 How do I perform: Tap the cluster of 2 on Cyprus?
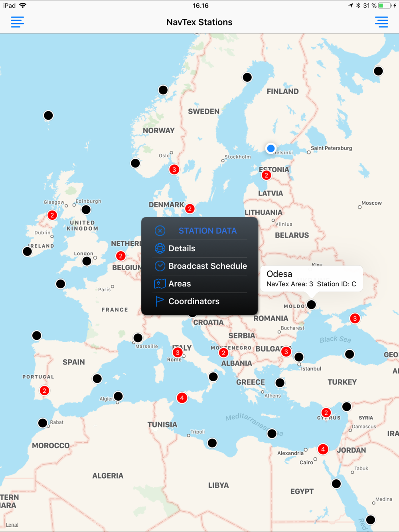326,412
